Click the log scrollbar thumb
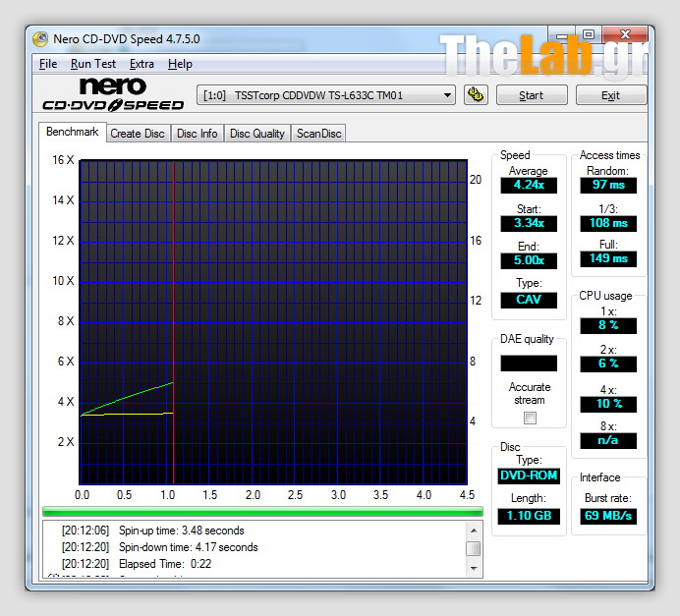 (474, 548)
